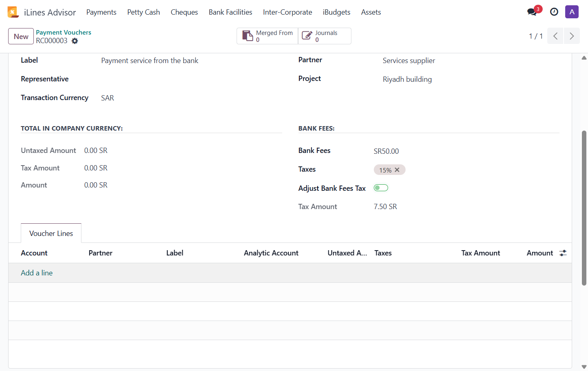Toggle Adjust Bank Fees Tax switch
588x371 pixels.
tap(381, 188)
